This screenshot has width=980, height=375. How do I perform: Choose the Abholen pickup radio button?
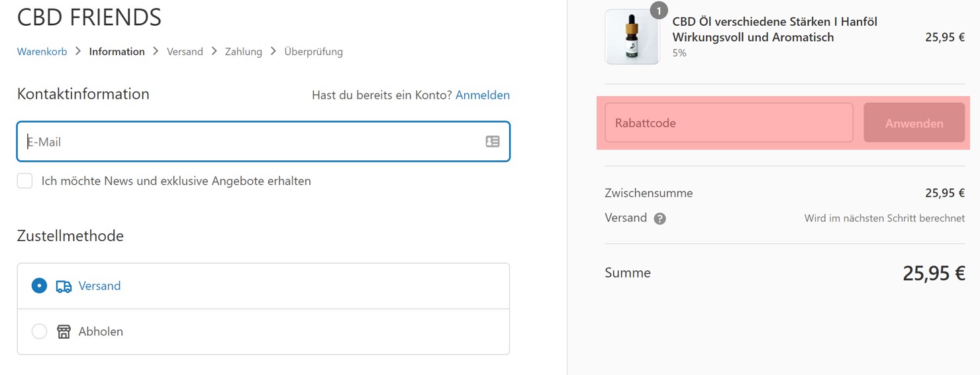(x=39, y=331)
